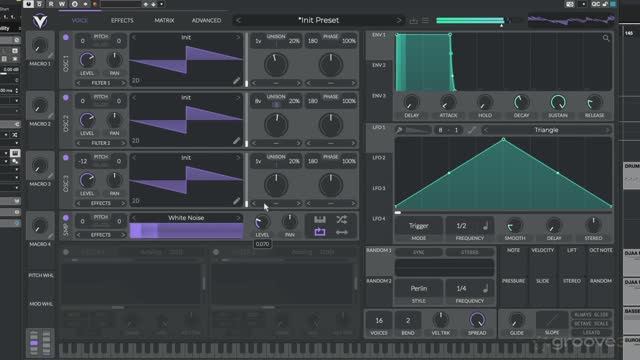
Task: Click the VELOCITY modulation source
Action: coord(542,250)
